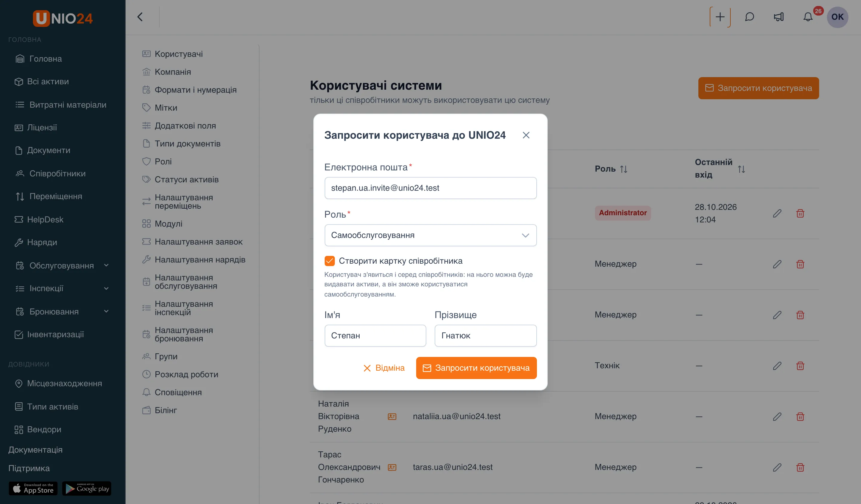Open Модулі in settings menu

click(168, 224)
